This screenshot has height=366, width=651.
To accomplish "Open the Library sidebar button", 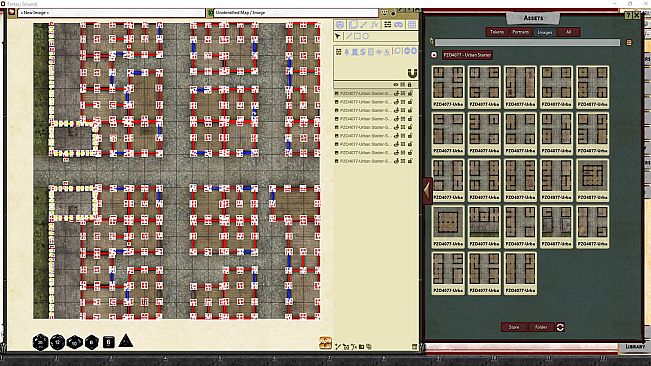I will (634, 346).
